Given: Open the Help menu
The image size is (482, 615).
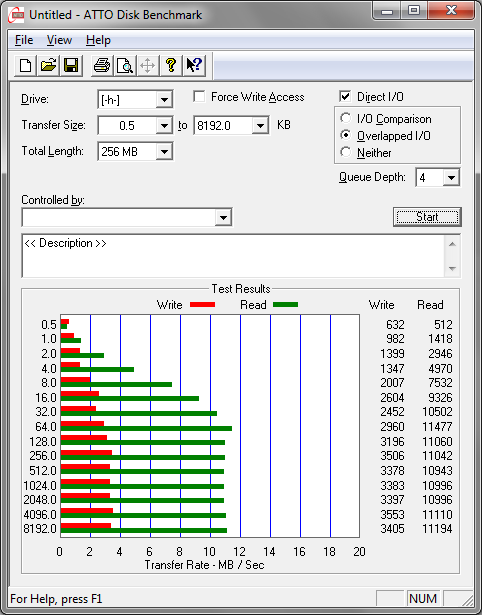Looking at the screenshot, I should tap(98, 40).
